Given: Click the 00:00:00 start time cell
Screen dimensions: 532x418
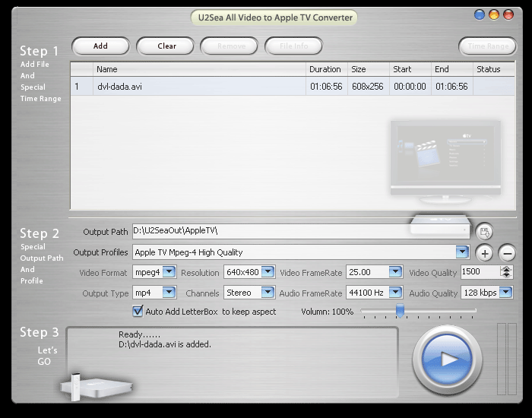Looking at the screenshot, I should [410, 87].
